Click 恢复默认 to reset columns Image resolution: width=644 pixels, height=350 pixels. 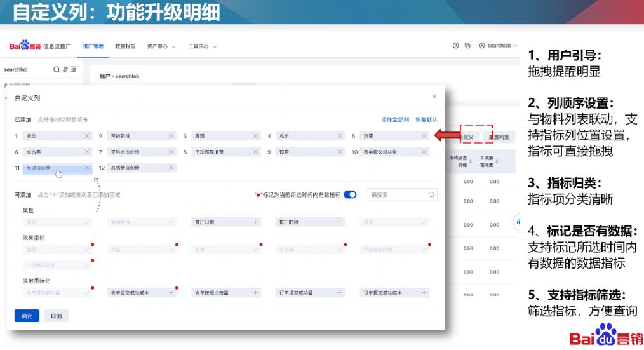point(426,119)
